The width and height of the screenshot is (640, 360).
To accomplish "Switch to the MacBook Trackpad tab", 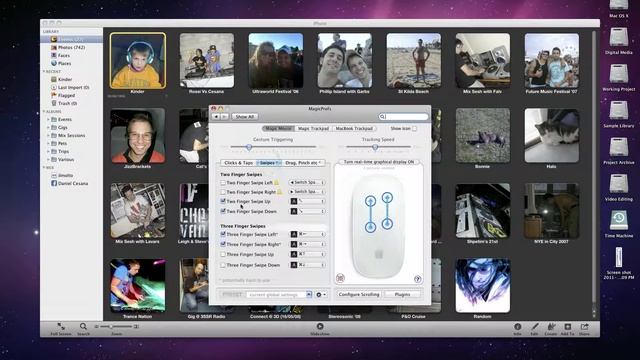I will (x=354, y=129).
